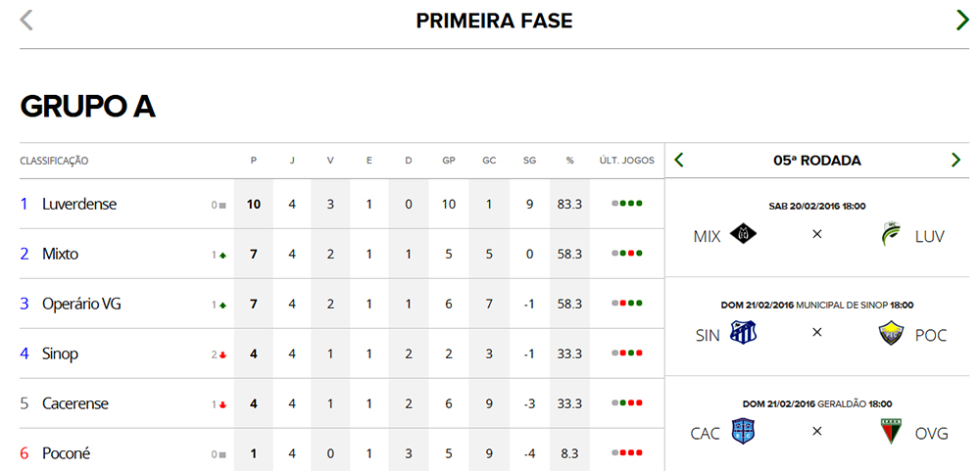Click the Cacerense team crest icon
980x471 pixels.
pos(744,432)
